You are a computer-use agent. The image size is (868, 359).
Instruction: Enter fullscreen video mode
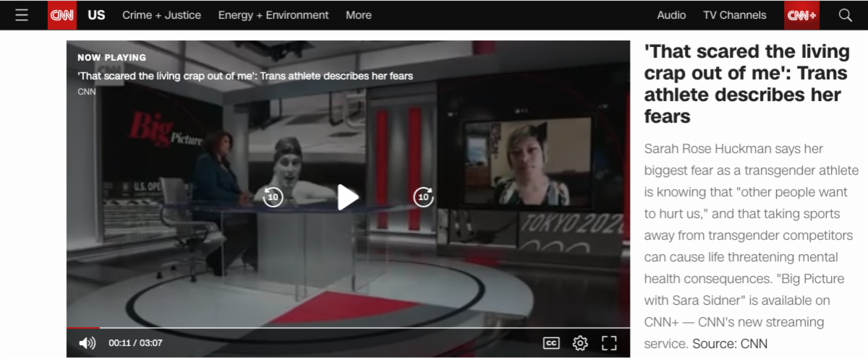coord(609,343)
